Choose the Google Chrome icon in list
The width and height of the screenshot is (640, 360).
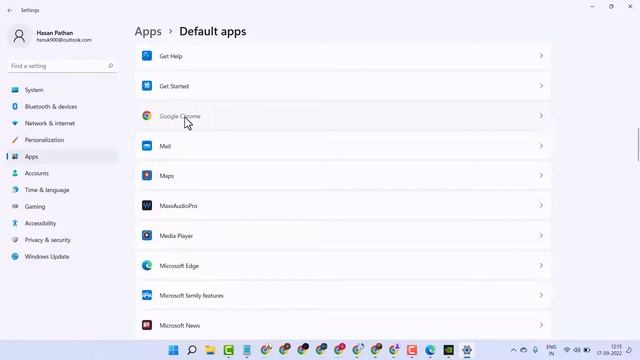147,116
